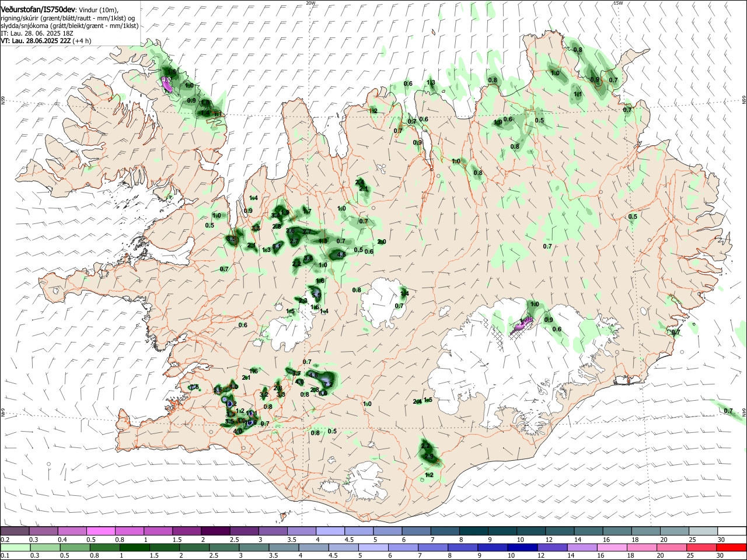Click the 20W longitude label

coord(310,3)
